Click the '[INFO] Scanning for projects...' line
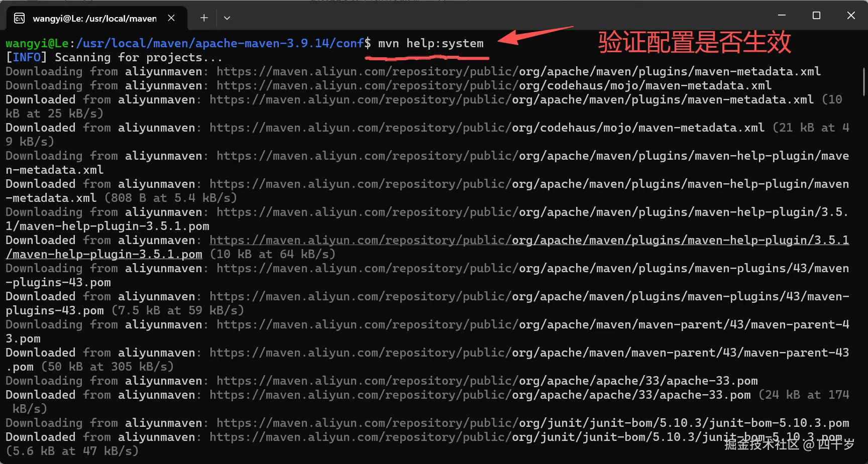 point(114,57)
